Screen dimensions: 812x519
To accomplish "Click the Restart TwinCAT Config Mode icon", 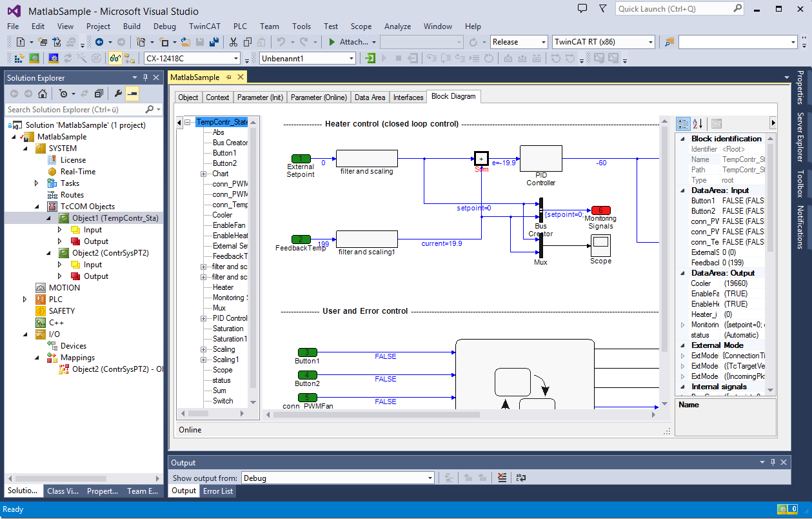I will tap(54, 58).
